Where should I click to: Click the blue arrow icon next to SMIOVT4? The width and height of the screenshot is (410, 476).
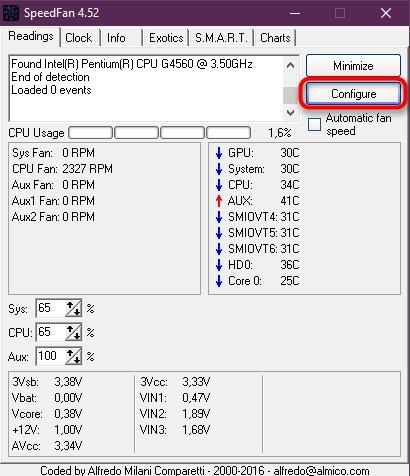tap(219, 217)
